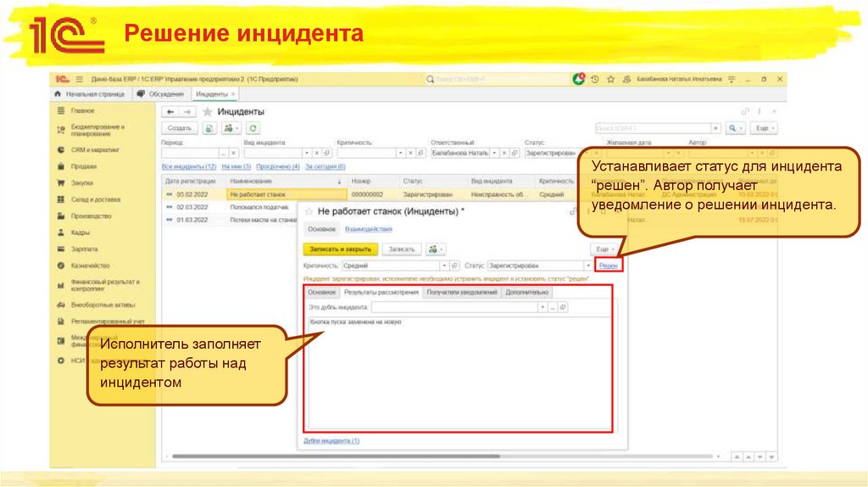Open the service settings lines icon in title bar

click(x=732, y=79)
